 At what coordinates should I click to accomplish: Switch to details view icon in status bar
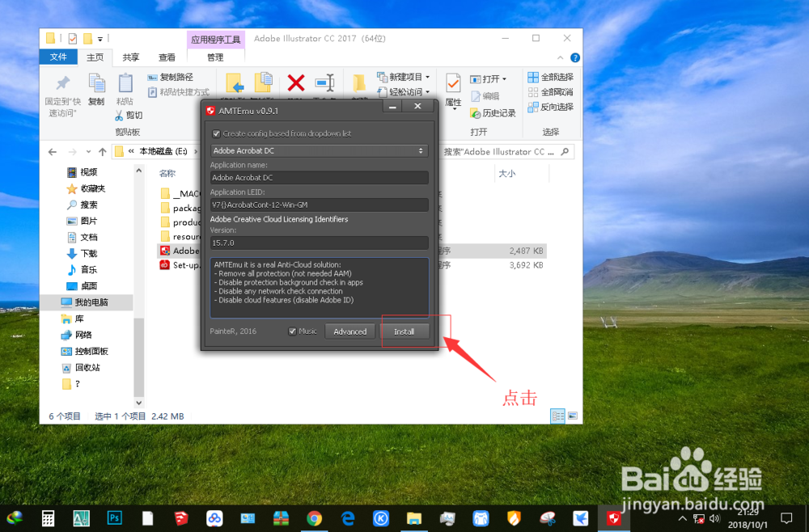[x=557, y=416]
